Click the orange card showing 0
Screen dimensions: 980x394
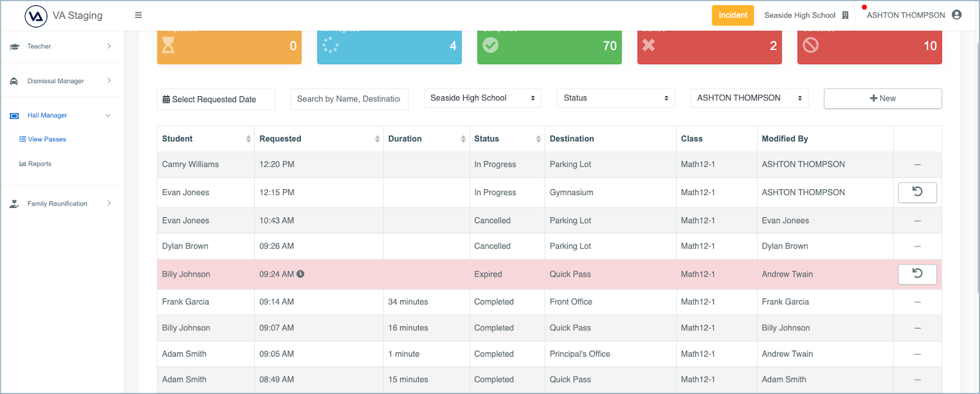pyautogui.click(x=229, y=46)
